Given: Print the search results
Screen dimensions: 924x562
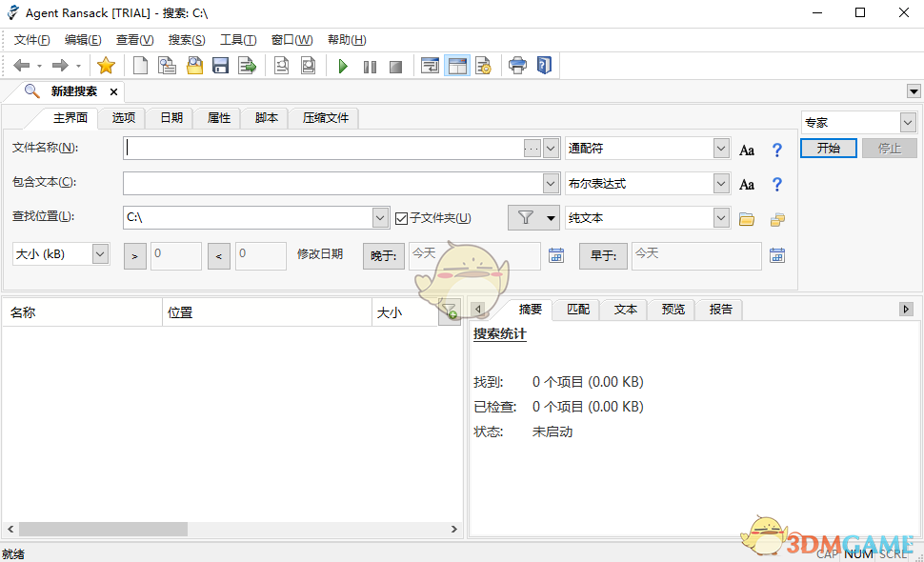Looking at the screenshot, I should coord(516,65).
